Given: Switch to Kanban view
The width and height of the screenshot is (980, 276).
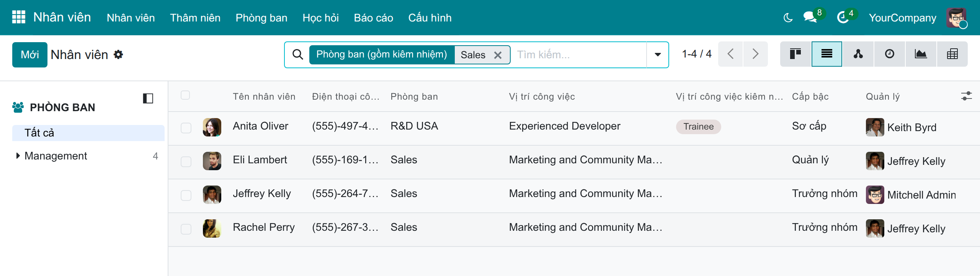Looking at the screenshot, I should click(795, 54).
